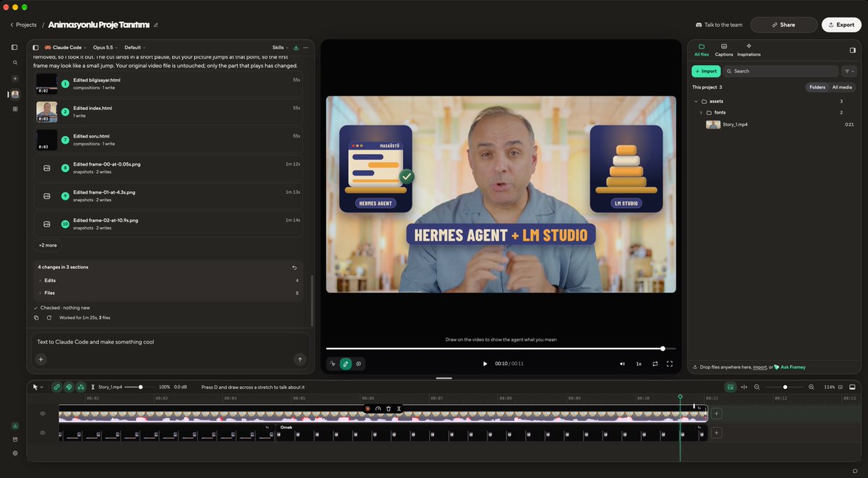Focus the files Search field

[x=780, y=71]
